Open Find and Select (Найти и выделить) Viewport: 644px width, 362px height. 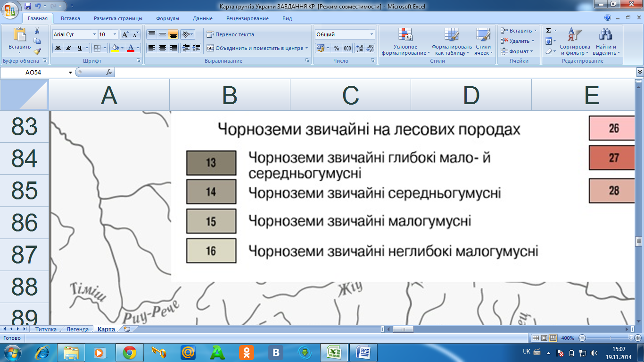(606, 41)
